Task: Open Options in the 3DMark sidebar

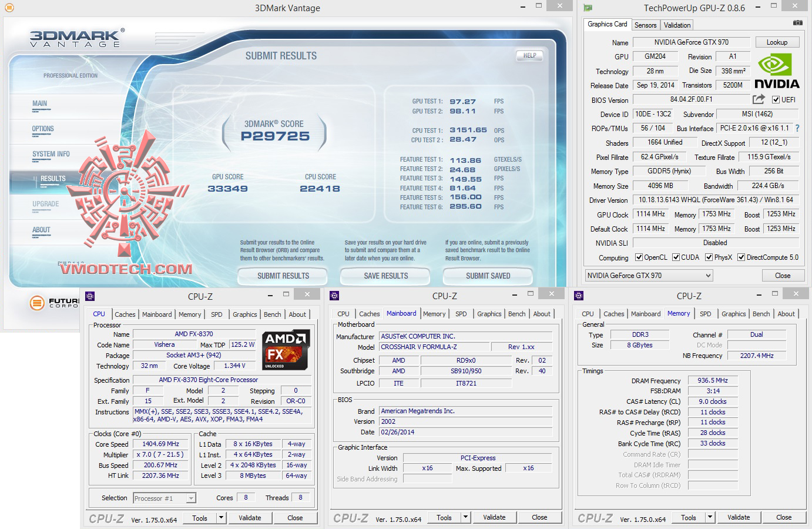Action: coord(43,129)
